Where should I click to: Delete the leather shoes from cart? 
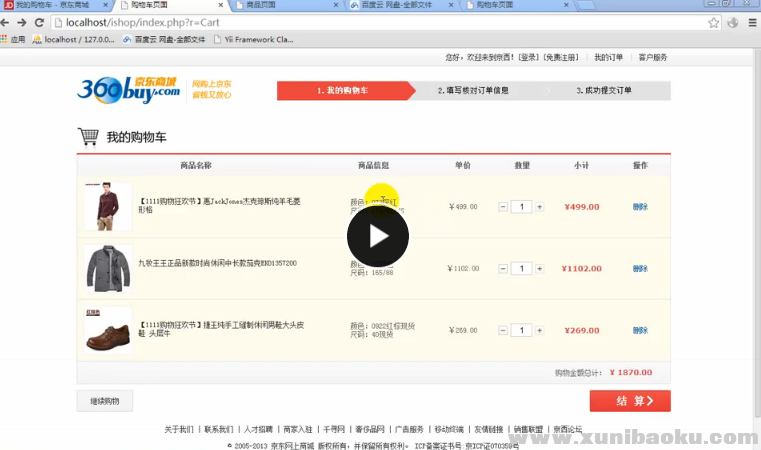pos(640,330)
